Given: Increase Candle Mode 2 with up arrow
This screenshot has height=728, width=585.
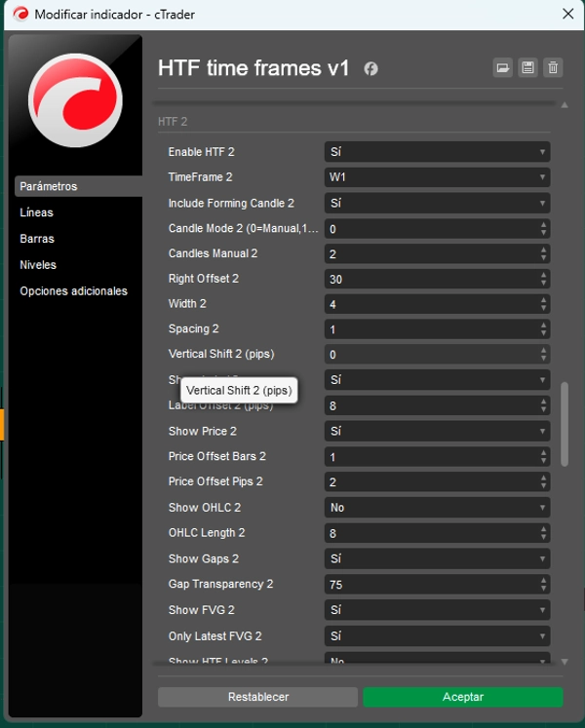Looking at the screenshot, I should pyautogui.click(x=544, y=225).
